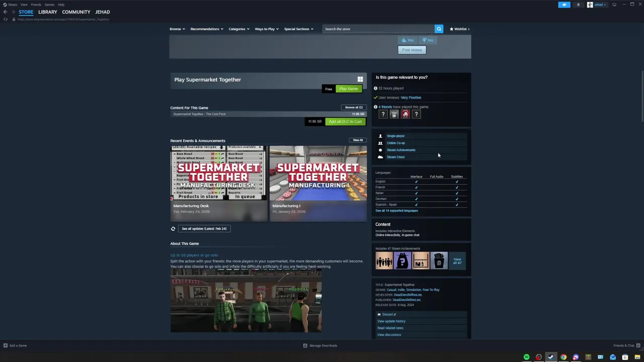Vote No thumbs-down on the review
Screen dimensions: 644x362
coord(428,40)
